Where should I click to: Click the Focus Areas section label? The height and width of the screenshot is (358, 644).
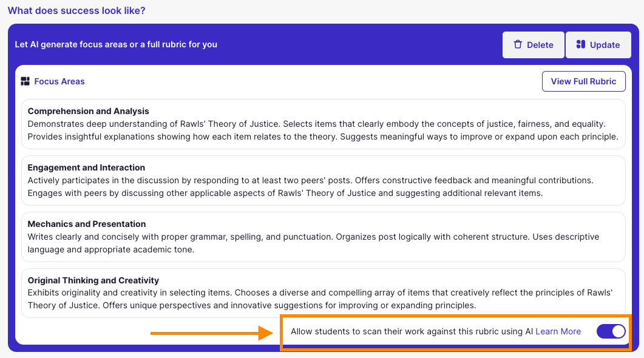point(59,81)
